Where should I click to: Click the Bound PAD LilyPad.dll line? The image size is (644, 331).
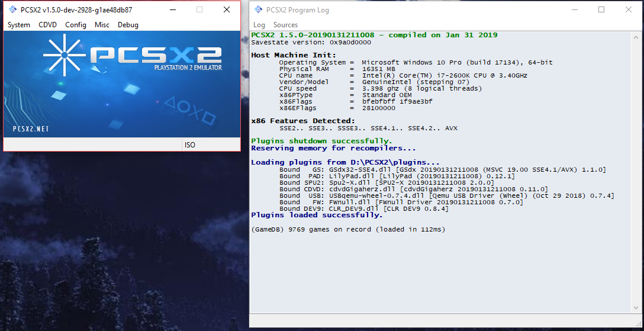[397, 176]
